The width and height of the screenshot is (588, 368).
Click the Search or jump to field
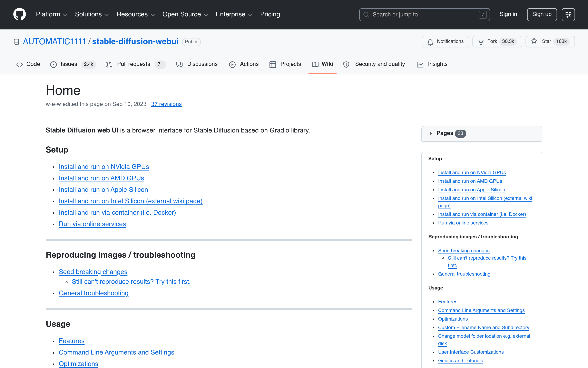coord(424,15)
